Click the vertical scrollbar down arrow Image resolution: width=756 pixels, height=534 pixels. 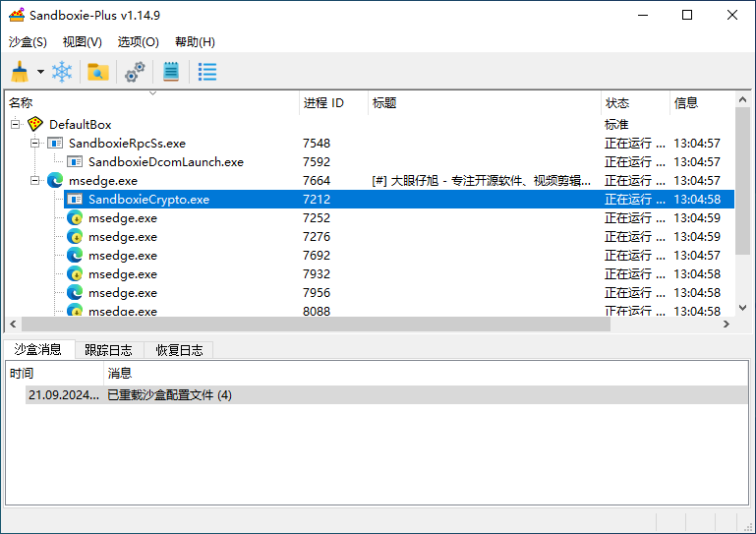[742, 308]
